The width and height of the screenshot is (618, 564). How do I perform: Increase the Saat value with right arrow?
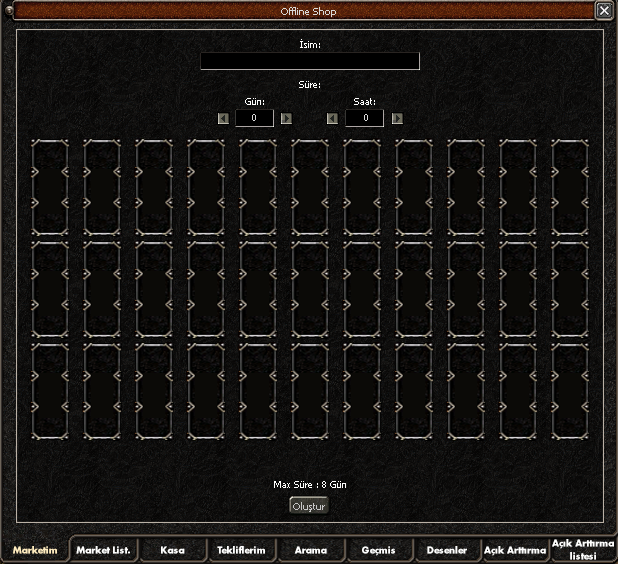coord(397,118)
